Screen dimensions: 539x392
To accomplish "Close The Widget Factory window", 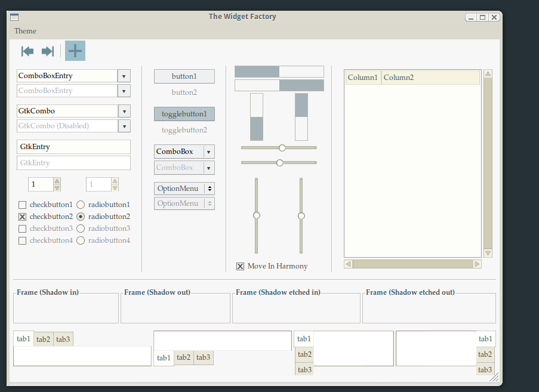I will tap(494, 17).
